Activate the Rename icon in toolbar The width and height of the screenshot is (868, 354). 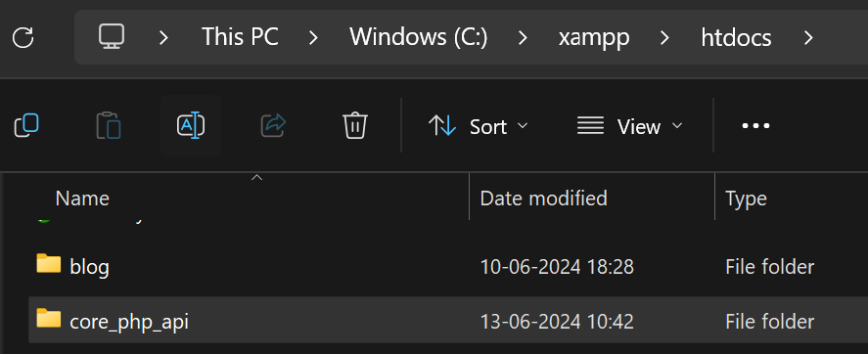coord(191,125)
